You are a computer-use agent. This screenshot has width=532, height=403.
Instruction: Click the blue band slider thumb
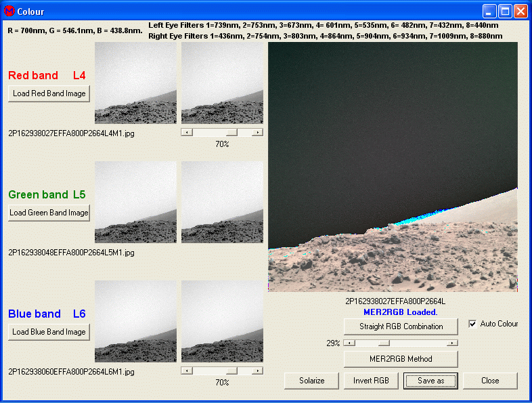click(x=231, y=370)
